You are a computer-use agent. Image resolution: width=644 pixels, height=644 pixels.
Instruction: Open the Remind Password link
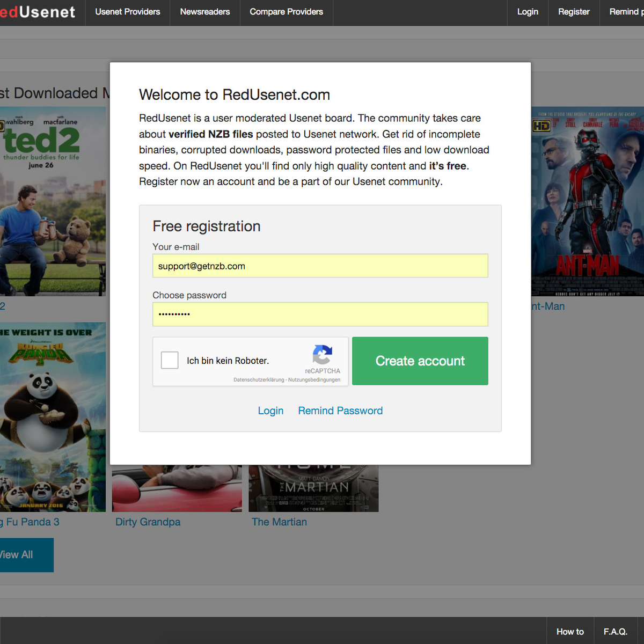(340, 411)
